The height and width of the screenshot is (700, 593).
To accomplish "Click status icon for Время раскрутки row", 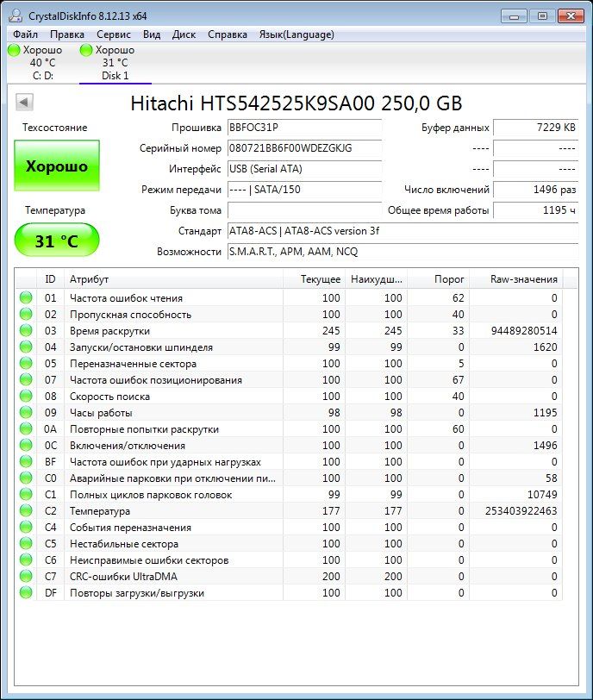I will (x=26, y=330).
